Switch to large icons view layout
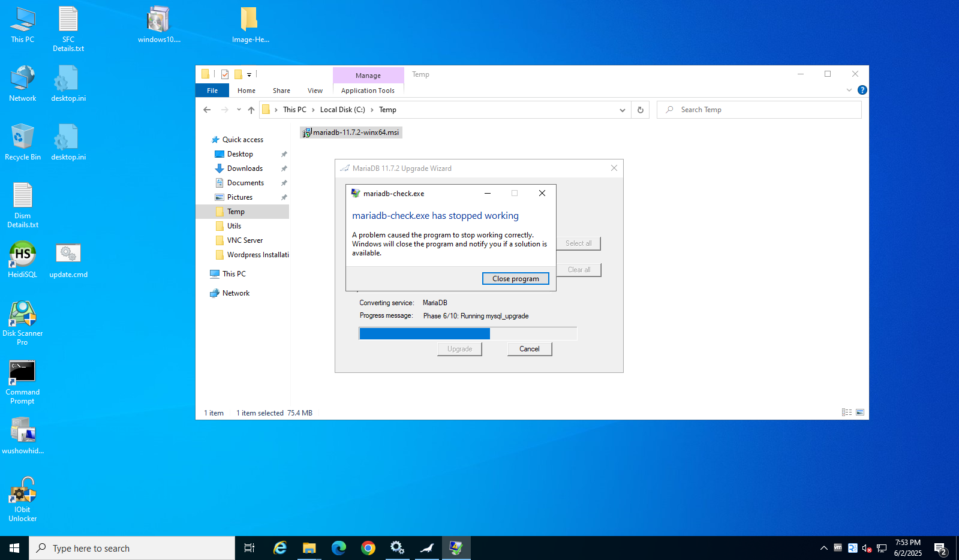 [x=860, y=413]
